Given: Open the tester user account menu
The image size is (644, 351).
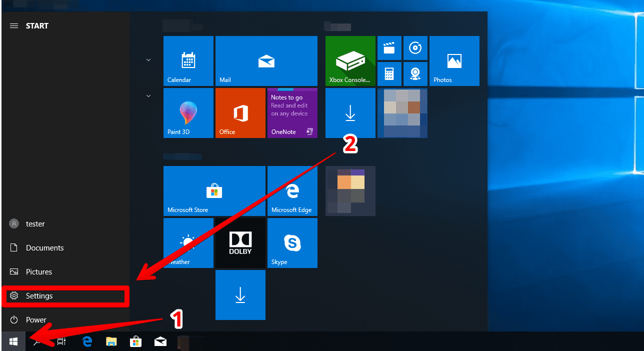Looking at the screenshot, I should [x=65, y=224].
